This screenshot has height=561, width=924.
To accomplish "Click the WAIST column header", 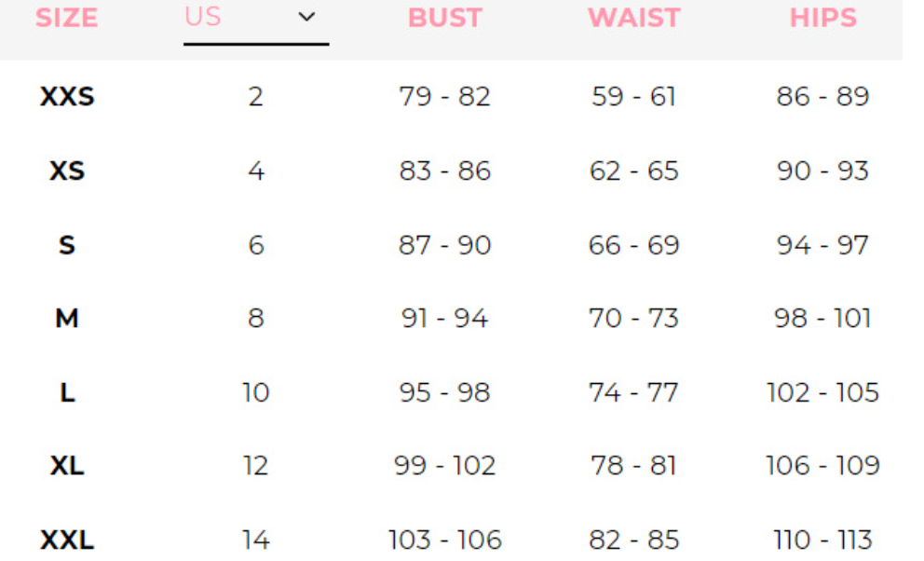I will pyautogui.click(x=633, y=19).
